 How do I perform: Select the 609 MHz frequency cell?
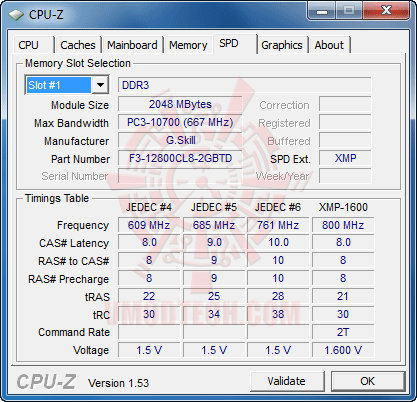point(149,225)
